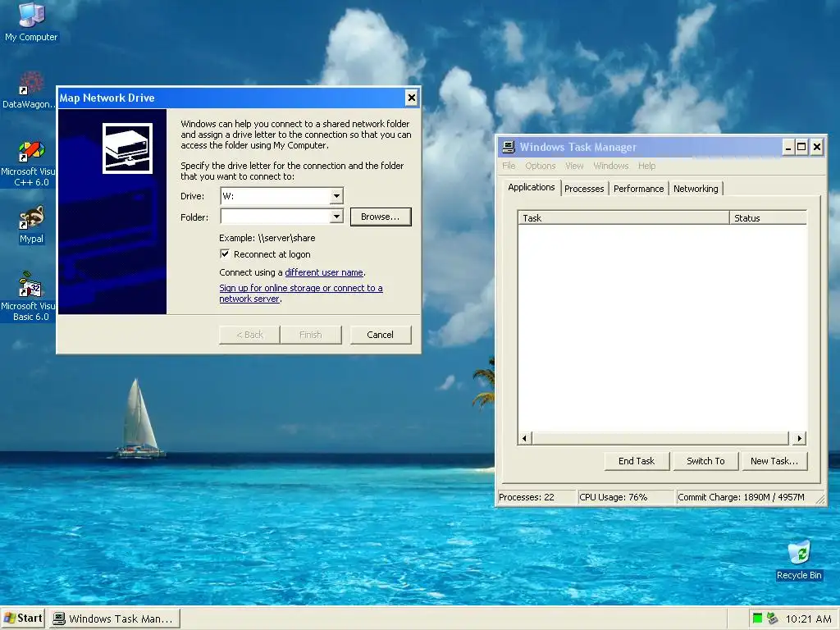840x630 pixels.
Task: Click the network tray icon beside clock
Action: point(772,619)
